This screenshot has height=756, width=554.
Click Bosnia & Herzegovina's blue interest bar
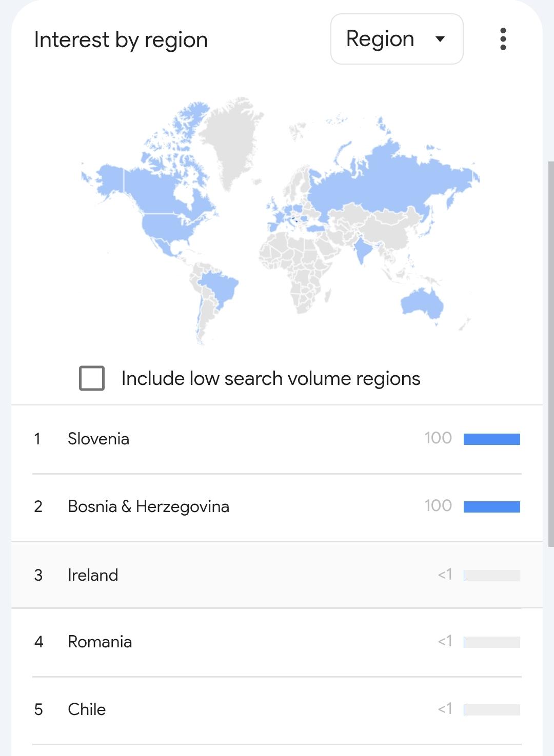click(x=491, y=506)
